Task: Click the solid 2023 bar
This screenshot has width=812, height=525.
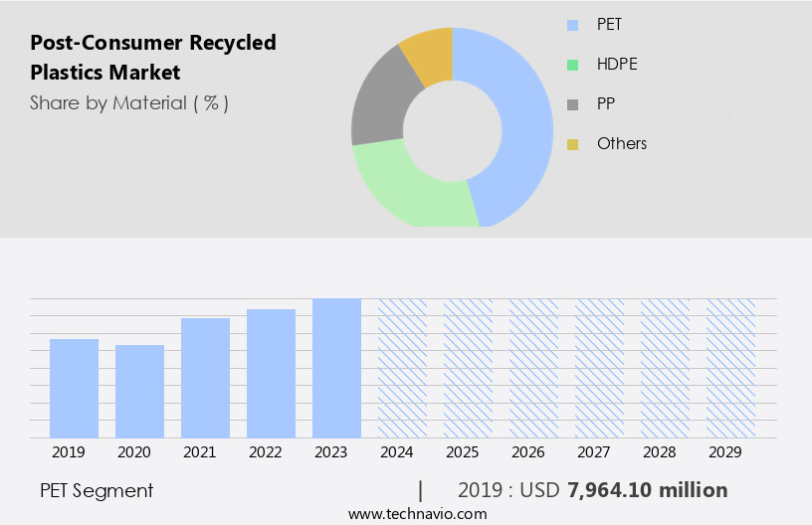Action: pyautogui.click(x=336, y=368)
